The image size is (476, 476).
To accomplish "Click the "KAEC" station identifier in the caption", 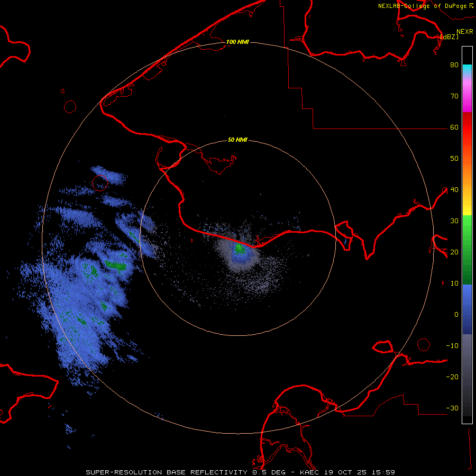I will click(309, 472).
